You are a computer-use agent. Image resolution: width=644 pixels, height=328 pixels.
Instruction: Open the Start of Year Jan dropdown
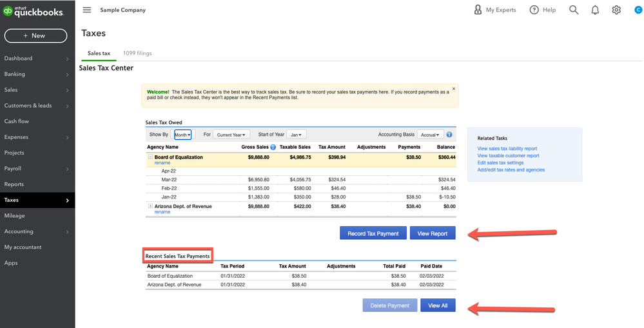(x=296, y=135)
